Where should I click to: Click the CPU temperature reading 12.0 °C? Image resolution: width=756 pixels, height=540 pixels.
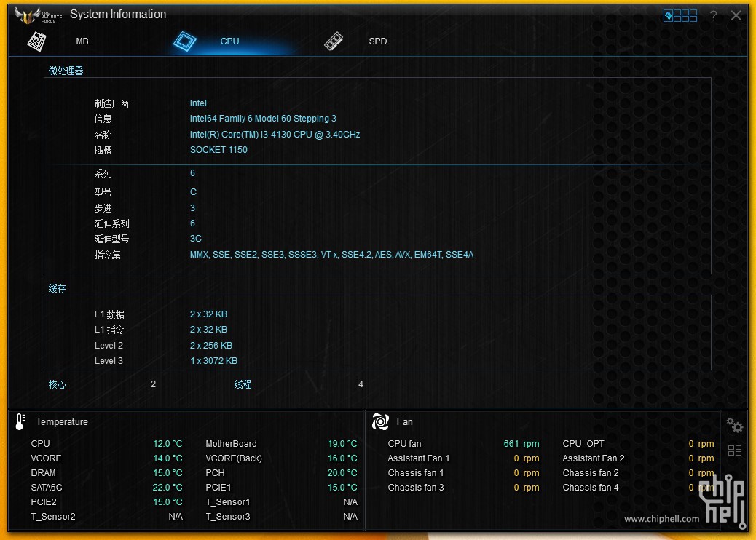(x=168, y=444)
